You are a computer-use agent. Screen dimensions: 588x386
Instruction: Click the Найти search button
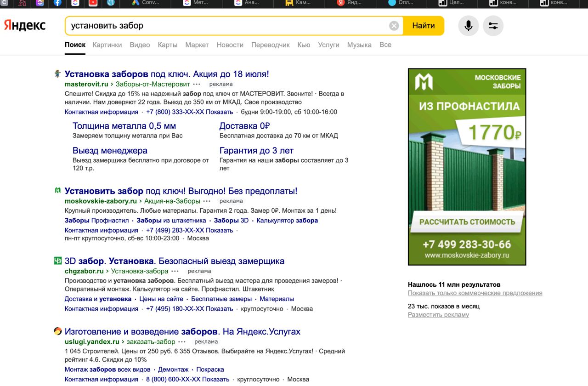pos(424,26)
